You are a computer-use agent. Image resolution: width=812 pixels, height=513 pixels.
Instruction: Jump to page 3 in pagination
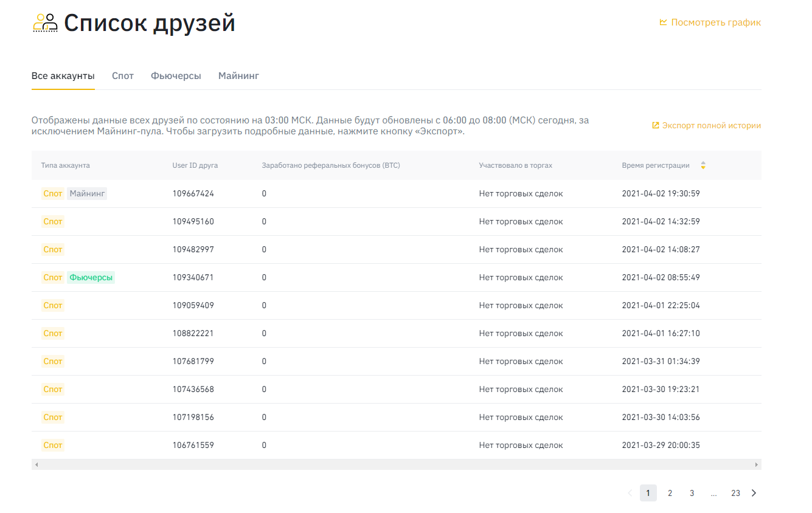pos(692,493)
